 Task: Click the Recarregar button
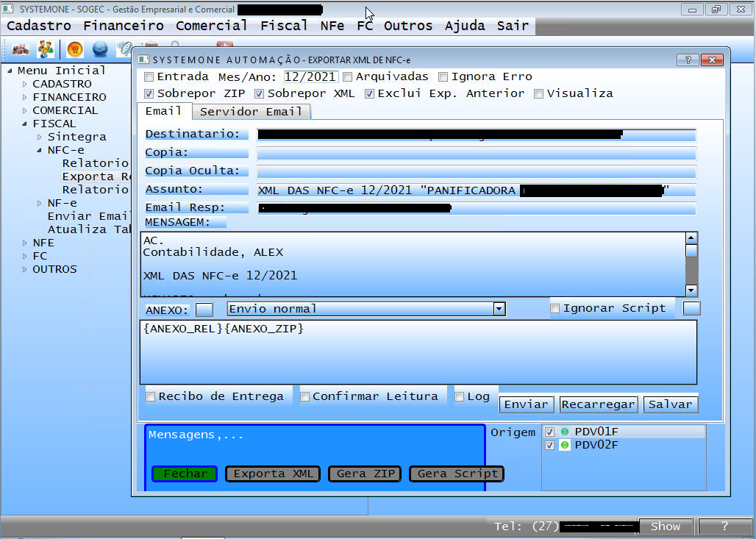(599, 404)
